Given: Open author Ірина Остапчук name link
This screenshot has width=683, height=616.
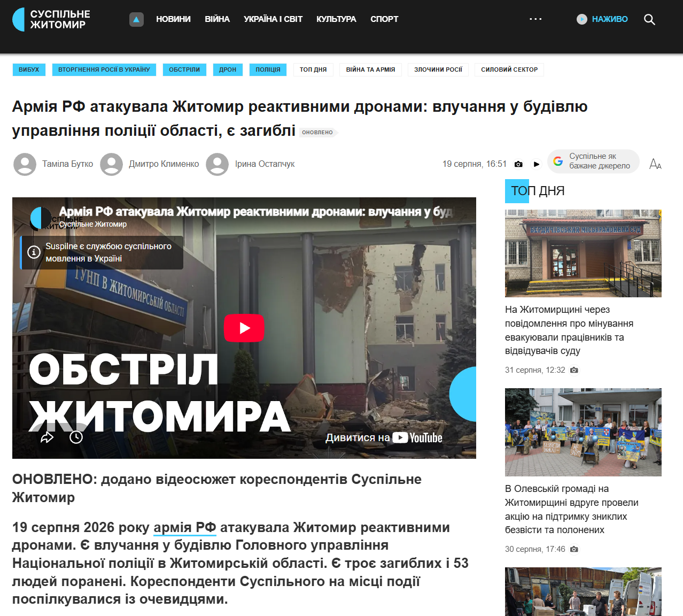Looking at the screenshot, I should (x=265, y=164).
